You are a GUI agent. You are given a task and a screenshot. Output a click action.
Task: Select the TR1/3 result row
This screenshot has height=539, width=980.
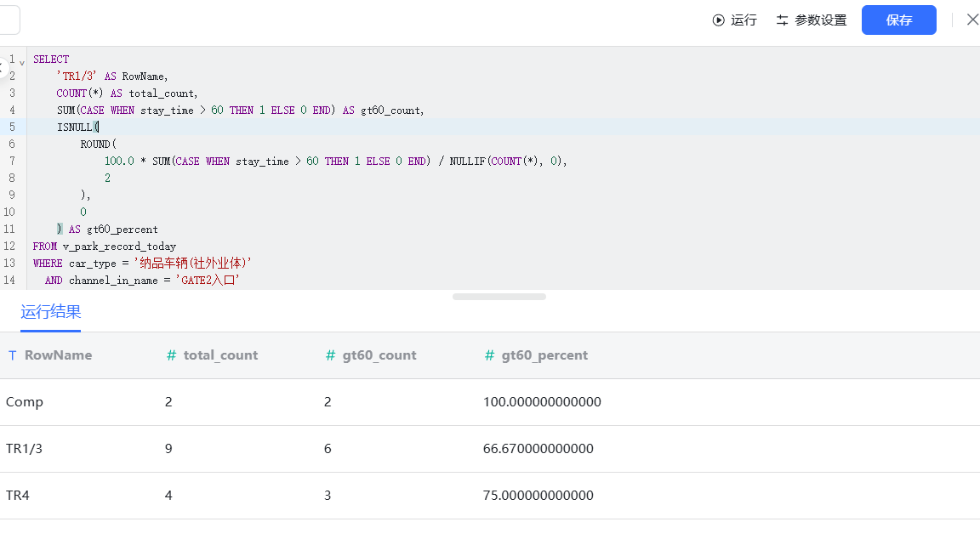tap(490, 449)
